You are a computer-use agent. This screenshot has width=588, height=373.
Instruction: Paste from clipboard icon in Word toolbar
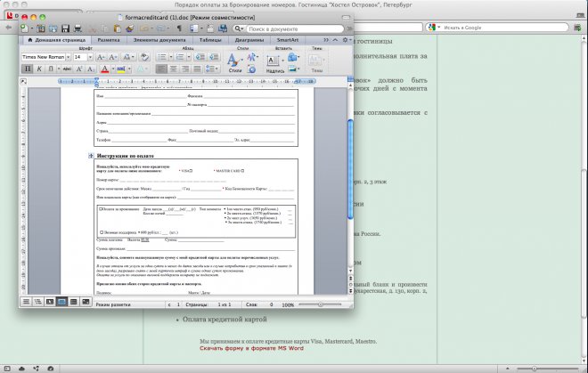118,28
